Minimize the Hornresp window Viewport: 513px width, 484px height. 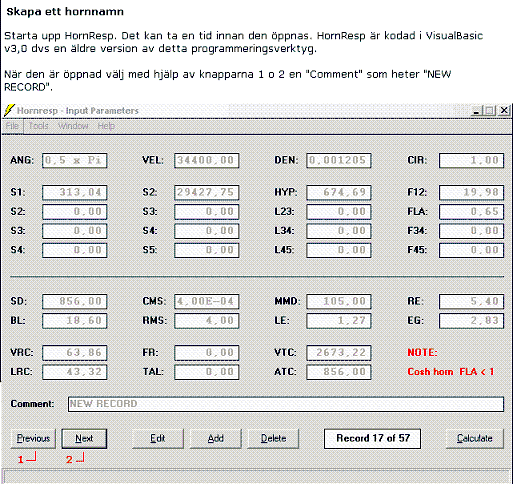[477, 111]
